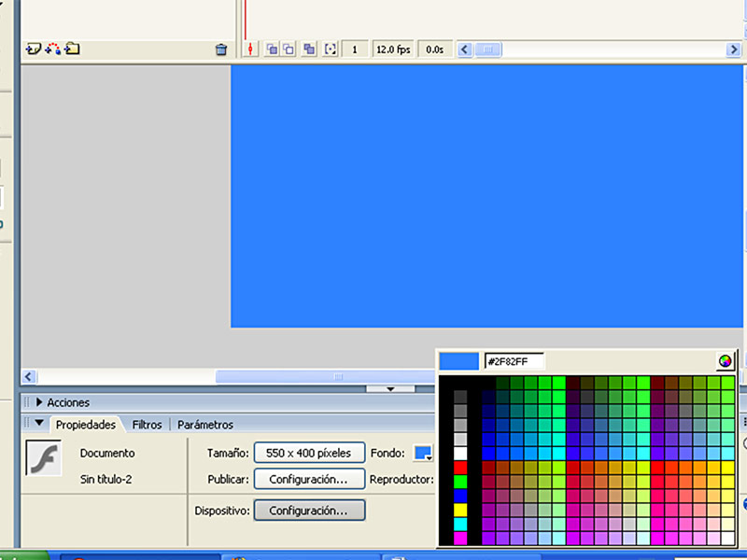Add a motion guide layer

(x=51, y=48)
